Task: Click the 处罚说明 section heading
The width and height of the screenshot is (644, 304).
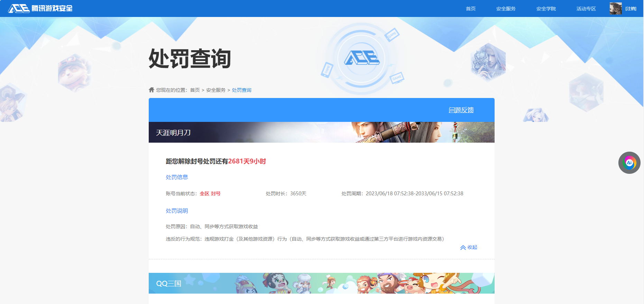Action: (177, 211)
